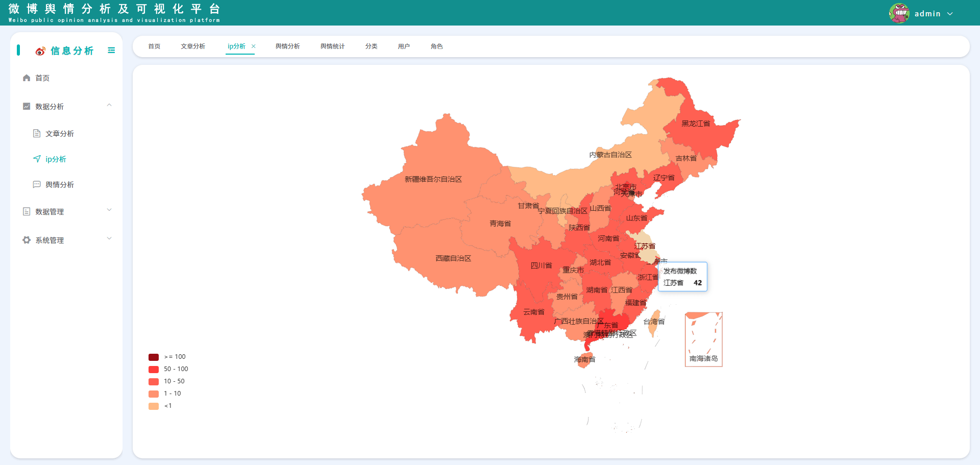Click the home icon beside 首页
The width and height of the screenshot is (980, 465).
point(27,78)
